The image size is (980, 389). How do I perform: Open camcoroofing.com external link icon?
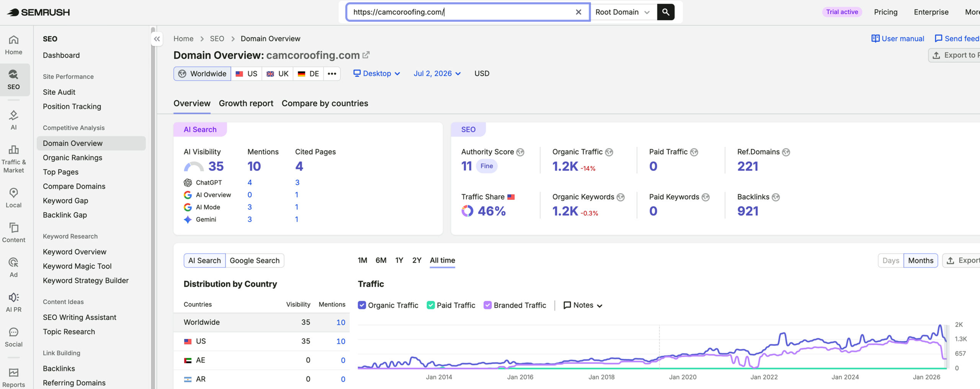366,55
